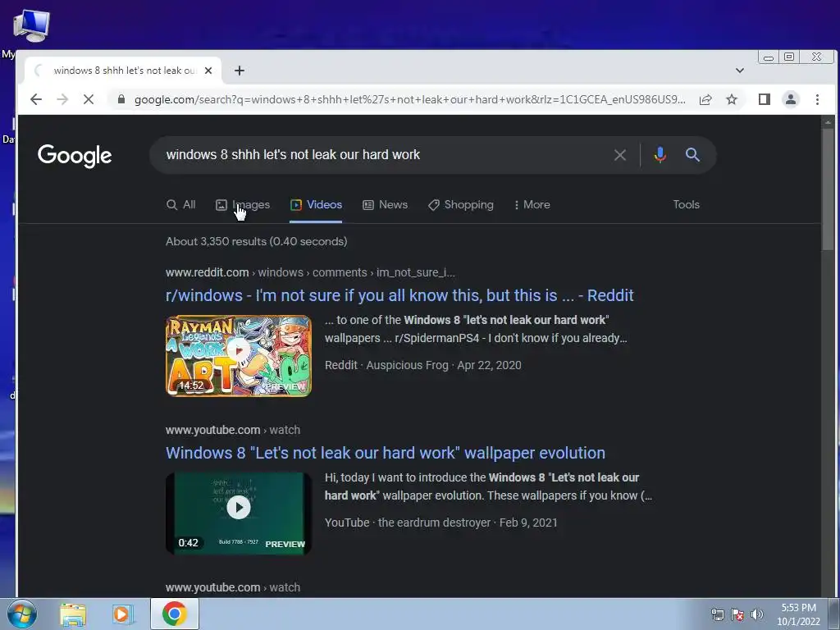Image resolution: width=840 pixels, height=630 pixels.
Task: Click Chrome icon on the taskbar
Action: [x=174, y=614]
